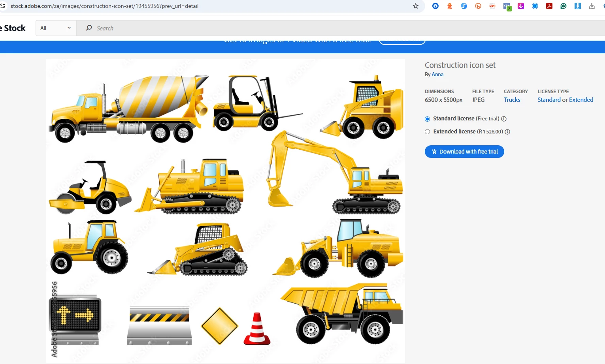Open the PDF.js extension icon

coord(492,6)
